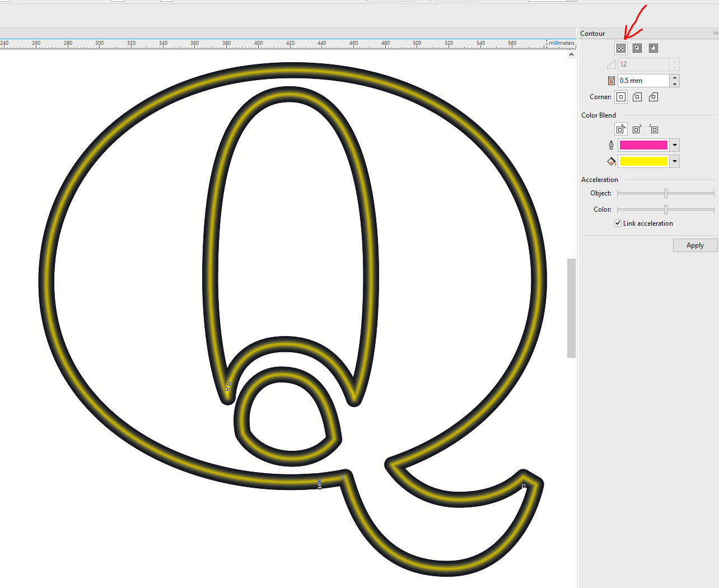
Task: Select the To Center contour icon
Action: click(x=621, y=48)
